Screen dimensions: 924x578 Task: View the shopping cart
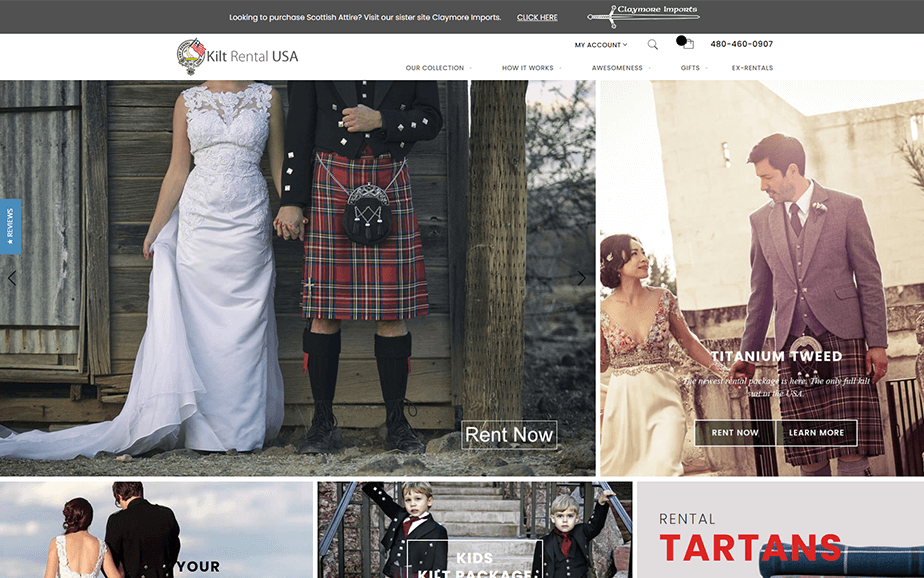click(x=684, y=43)
